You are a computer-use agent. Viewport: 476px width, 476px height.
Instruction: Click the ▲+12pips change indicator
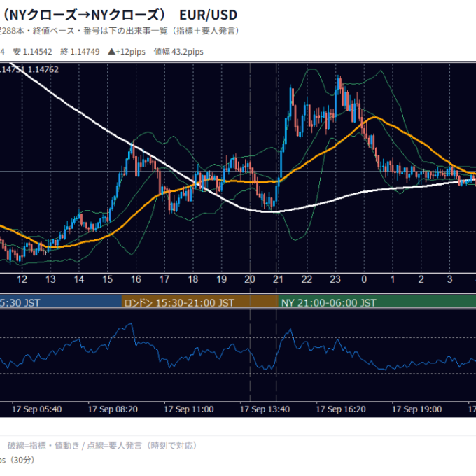coord(127,52)
